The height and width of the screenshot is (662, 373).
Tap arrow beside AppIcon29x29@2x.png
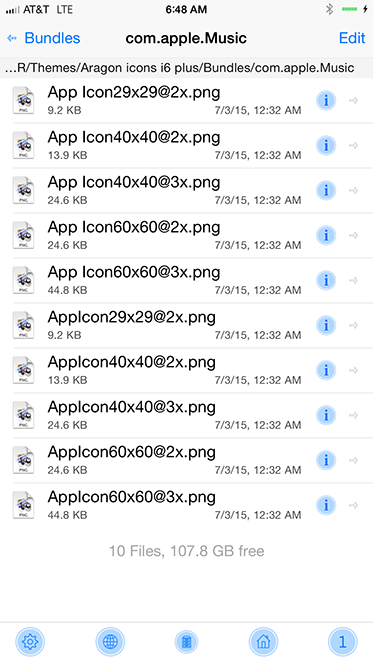coord(354,326)
